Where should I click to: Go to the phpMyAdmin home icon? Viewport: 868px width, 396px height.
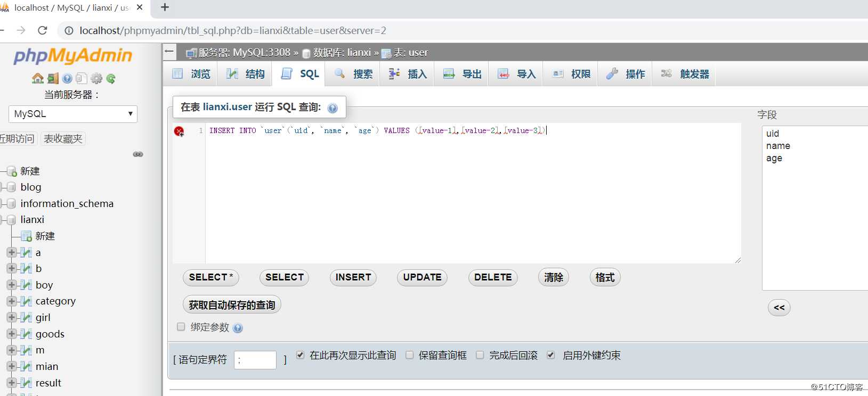[38, 79]
